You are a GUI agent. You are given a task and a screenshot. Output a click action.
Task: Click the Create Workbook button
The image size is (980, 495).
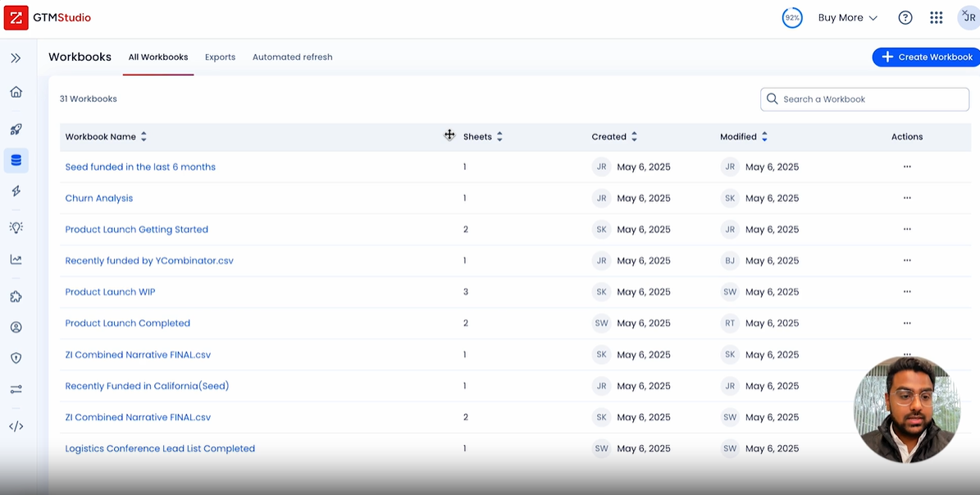926,57
